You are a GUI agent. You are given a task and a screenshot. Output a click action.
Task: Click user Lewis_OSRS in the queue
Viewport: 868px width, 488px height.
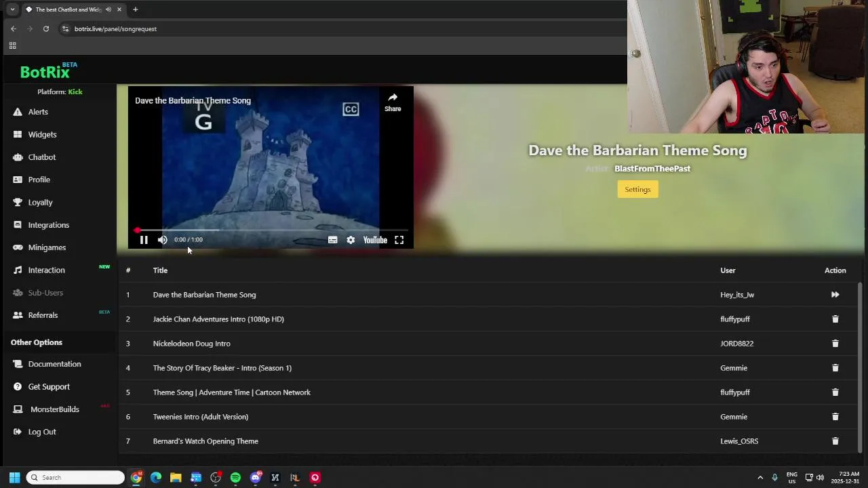739,441
